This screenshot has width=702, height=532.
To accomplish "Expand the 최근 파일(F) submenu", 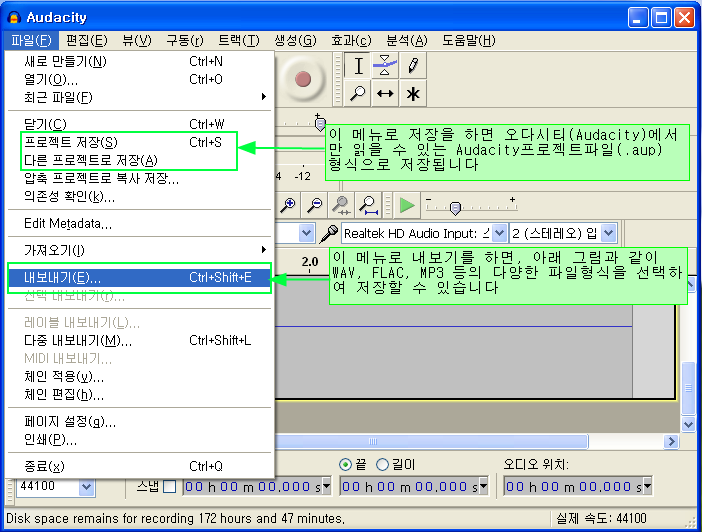I will point(140,97).
